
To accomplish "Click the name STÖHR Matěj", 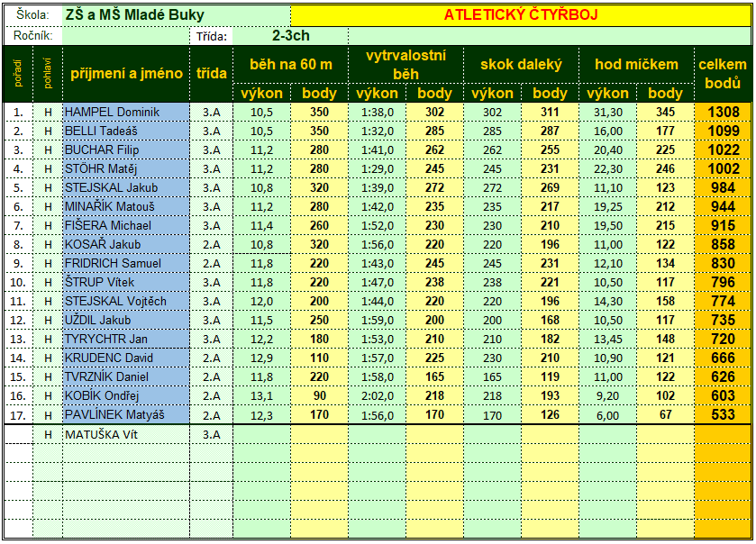I will tap(101, 169).
